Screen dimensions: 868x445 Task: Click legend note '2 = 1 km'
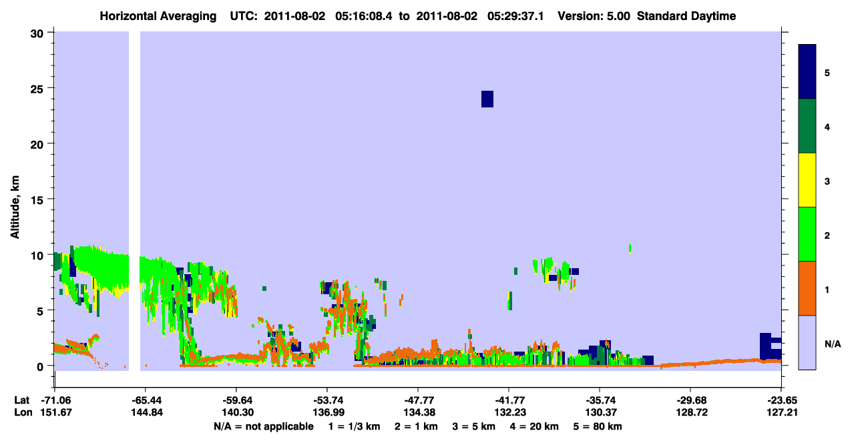click(415, 426)
